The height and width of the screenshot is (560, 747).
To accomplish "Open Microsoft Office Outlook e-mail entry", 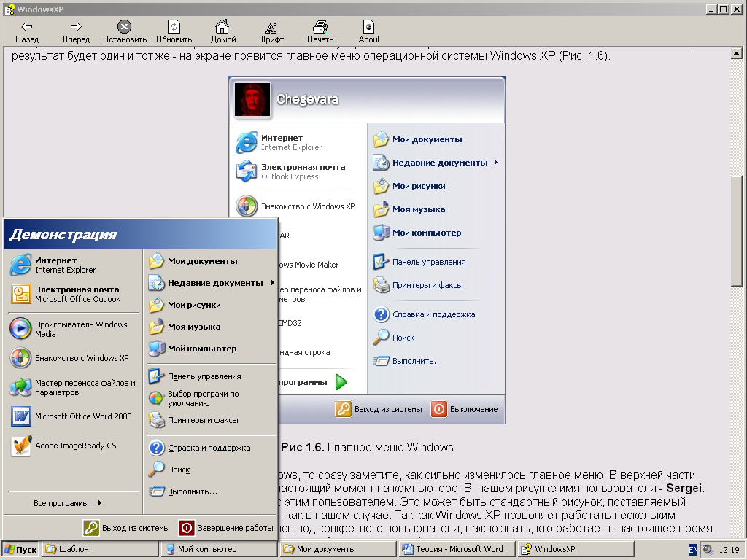I will (74, 294).
